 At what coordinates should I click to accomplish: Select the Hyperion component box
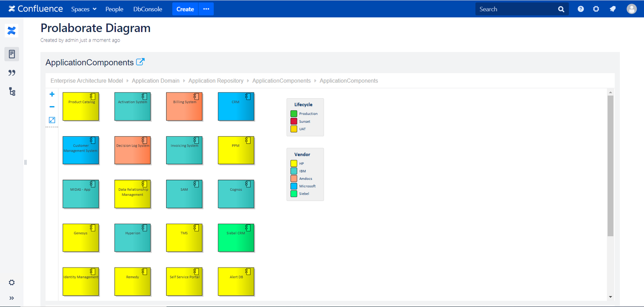pos(133,238)
